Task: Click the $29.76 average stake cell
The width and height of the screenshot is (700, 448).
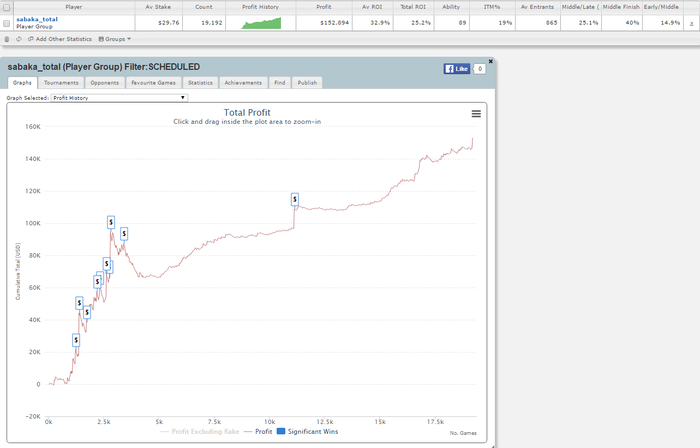Action: (158, 23)
